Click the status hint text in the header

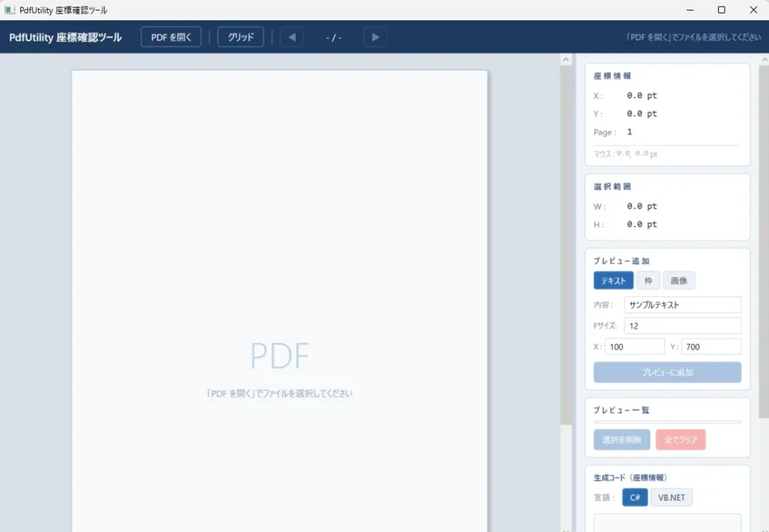click(693, 37)
